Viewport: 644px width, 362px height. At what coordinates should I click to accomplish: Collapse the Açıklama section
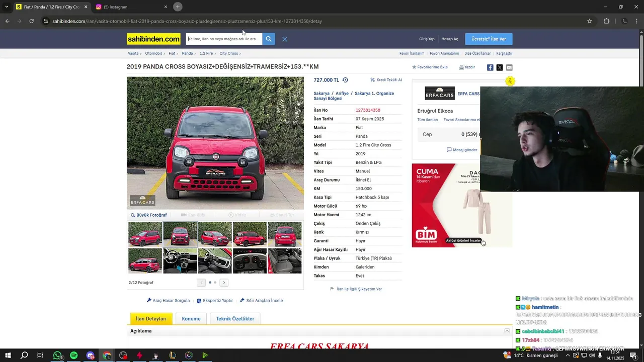(x=507, y=331)
